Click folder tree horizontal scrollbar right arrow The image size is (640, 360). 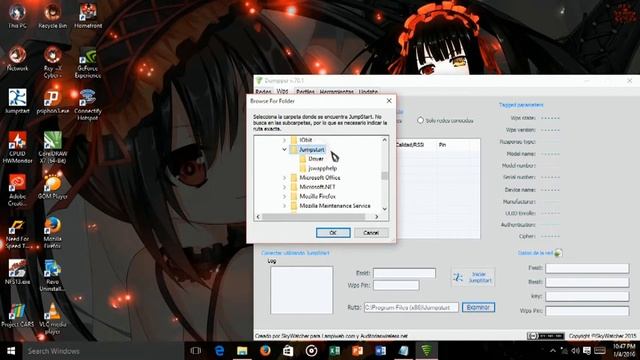click(377, 217)
